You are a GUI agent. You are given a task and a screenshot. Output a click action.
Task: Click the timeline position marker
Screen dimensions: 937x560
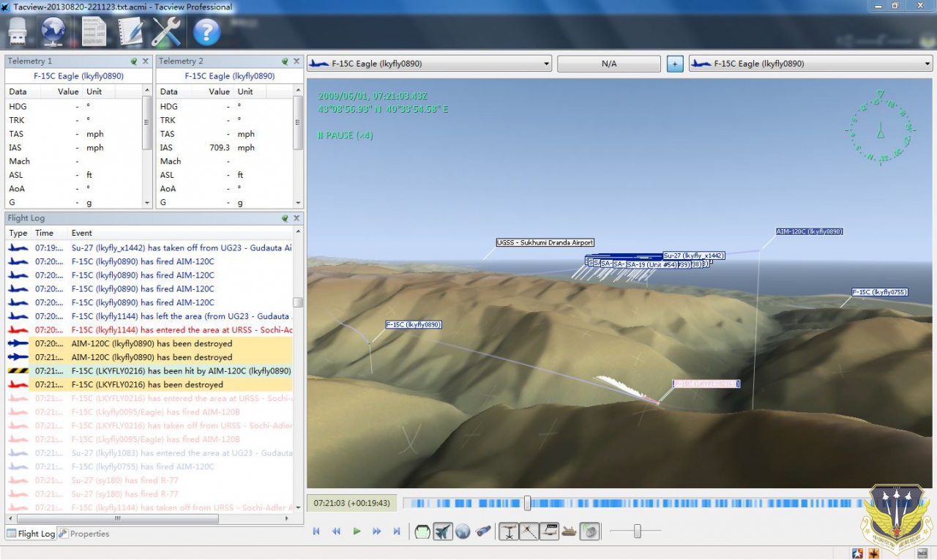pyautogui.click(x=527, y=503)
